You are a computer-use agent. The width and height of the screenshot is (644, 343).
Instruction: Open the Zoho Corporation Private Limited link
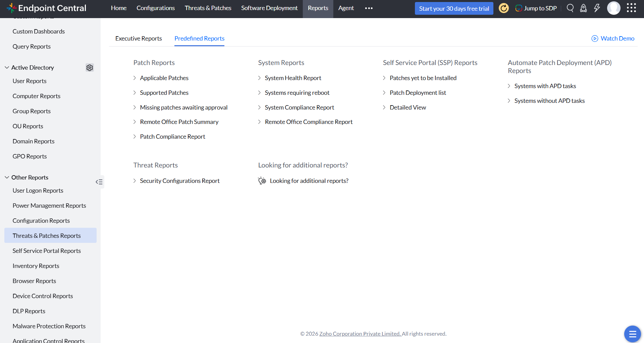click(360, 334)
